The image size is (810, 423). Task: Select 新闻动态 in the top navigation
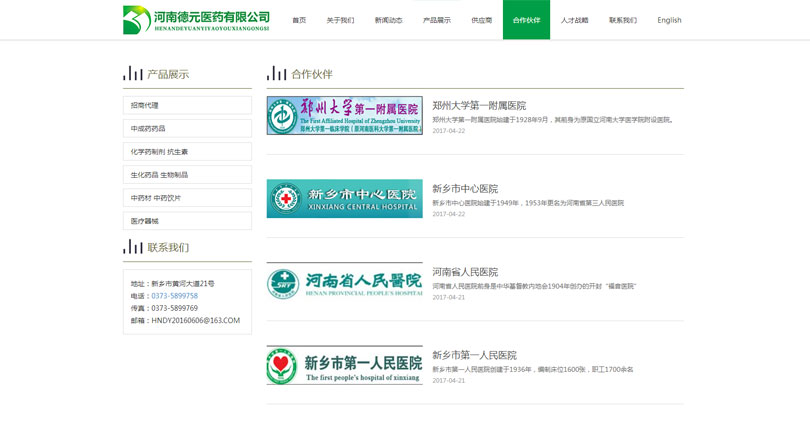click(x=388, y=20)
